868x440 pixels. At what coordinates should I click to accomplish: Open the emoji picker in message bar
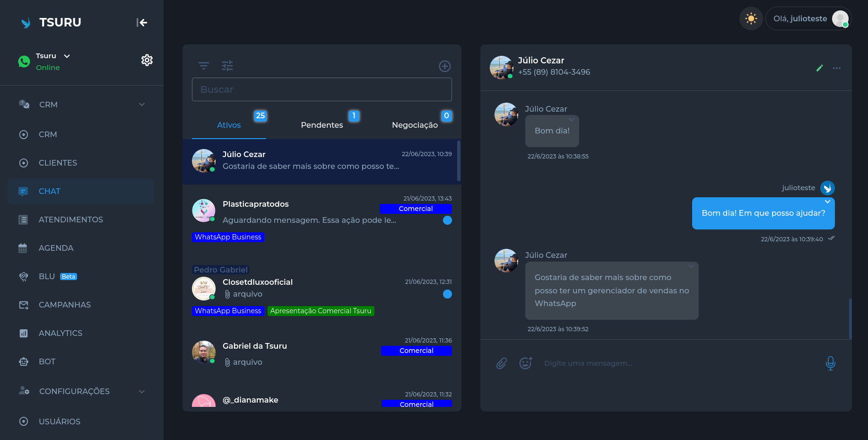pyautogui.click(x=526, y=363)
